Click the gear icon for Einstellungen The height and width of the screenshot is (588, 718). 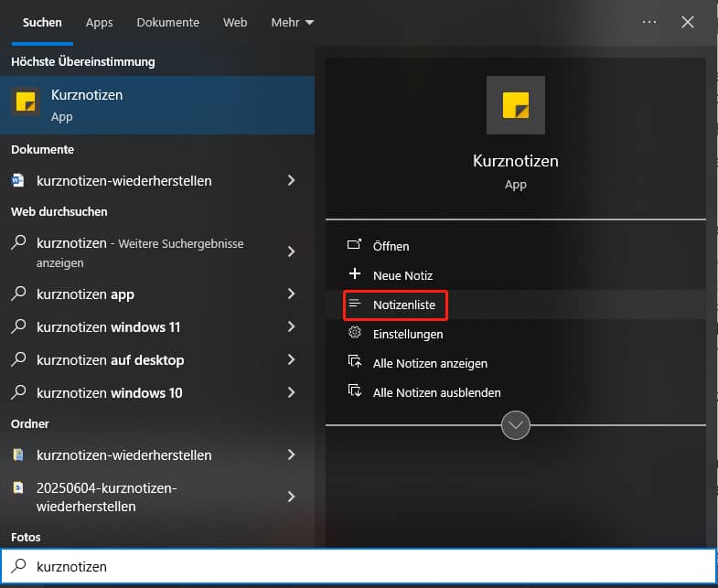click(x=355, y=332)
